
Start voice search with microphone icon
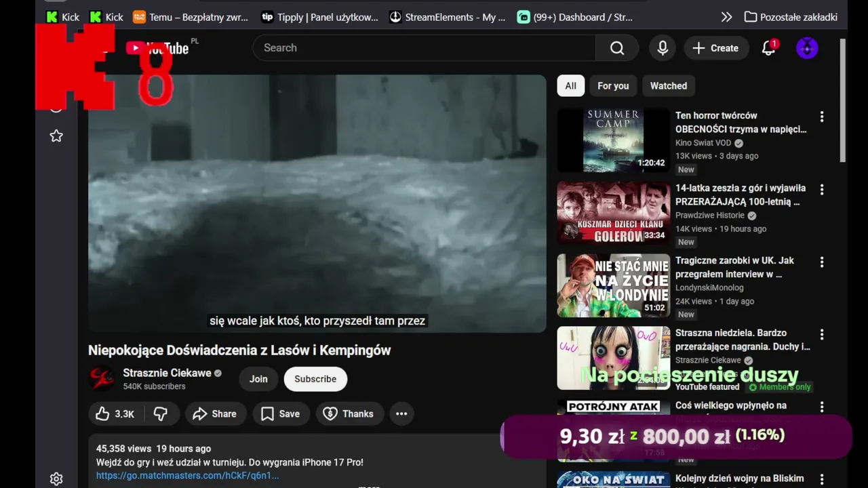point(663,48)
